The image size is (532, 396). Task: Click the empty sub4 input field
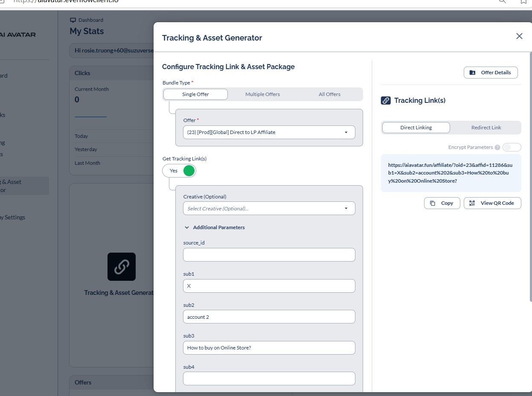[269, 379]
